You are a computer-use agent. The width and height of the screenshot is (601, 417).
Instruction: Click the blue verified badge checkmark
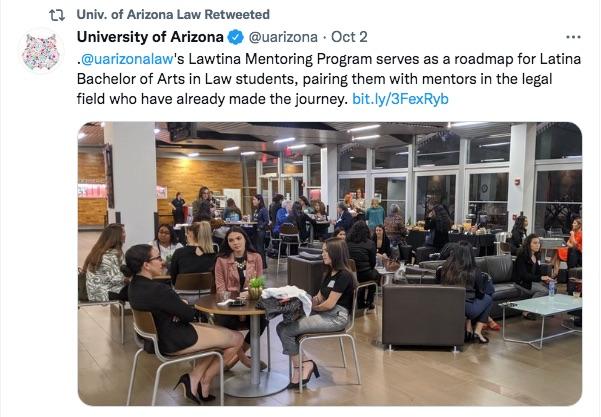[235, 37]
